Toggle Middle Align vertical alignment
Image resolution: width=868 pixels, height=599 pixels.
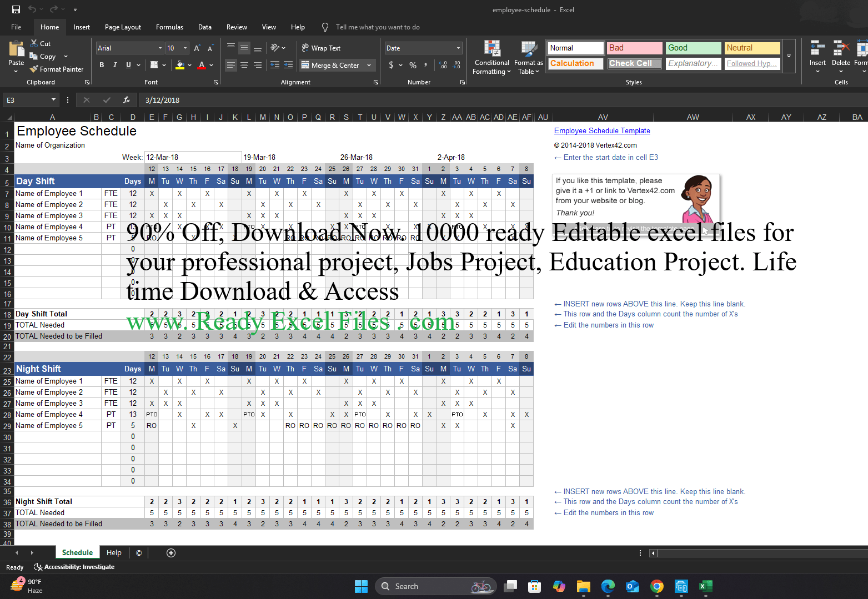244,48
